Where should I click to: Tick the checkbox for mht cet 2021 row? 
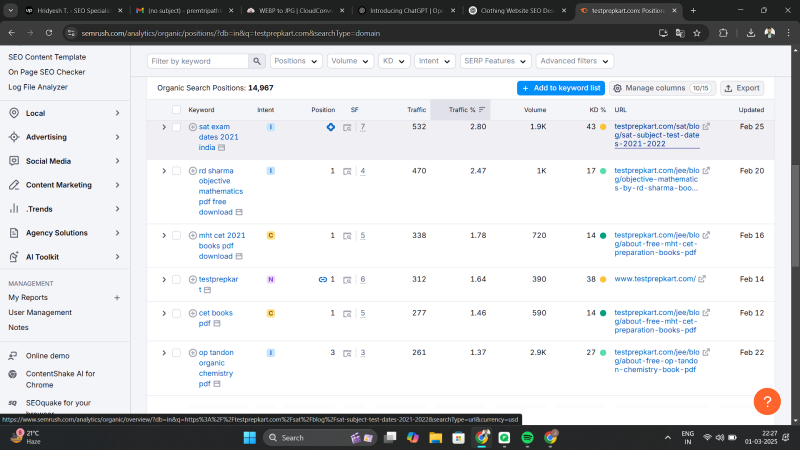(x=177, y=235)
